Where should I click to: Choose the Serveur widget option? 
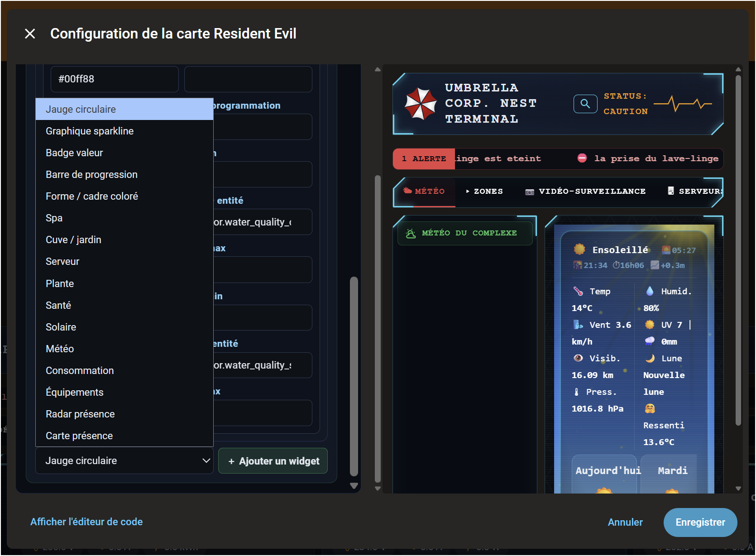pos(124,261)
